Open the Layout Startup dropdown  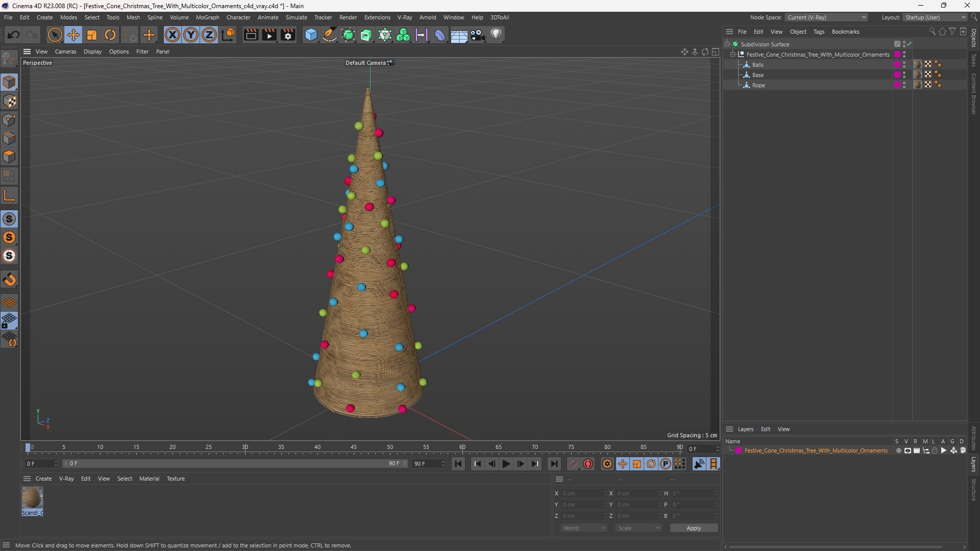pyautogui.click(x=935, y=17)
